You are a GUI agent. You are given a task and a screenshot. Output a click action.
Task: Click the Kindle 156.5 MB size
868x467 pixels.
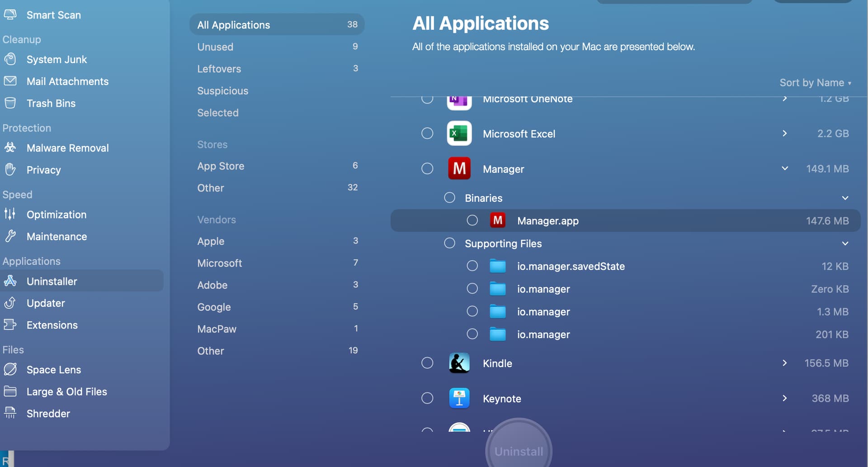(826, 363)
